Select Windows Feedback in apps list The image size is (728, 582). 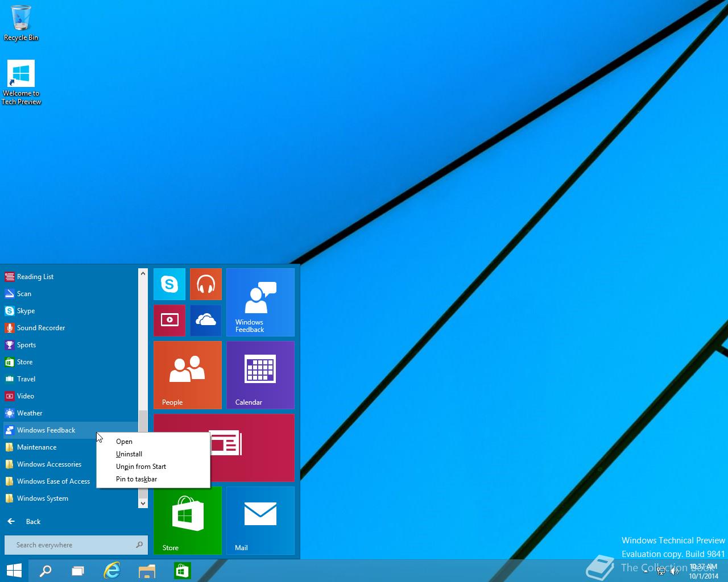tap(71, 430)
